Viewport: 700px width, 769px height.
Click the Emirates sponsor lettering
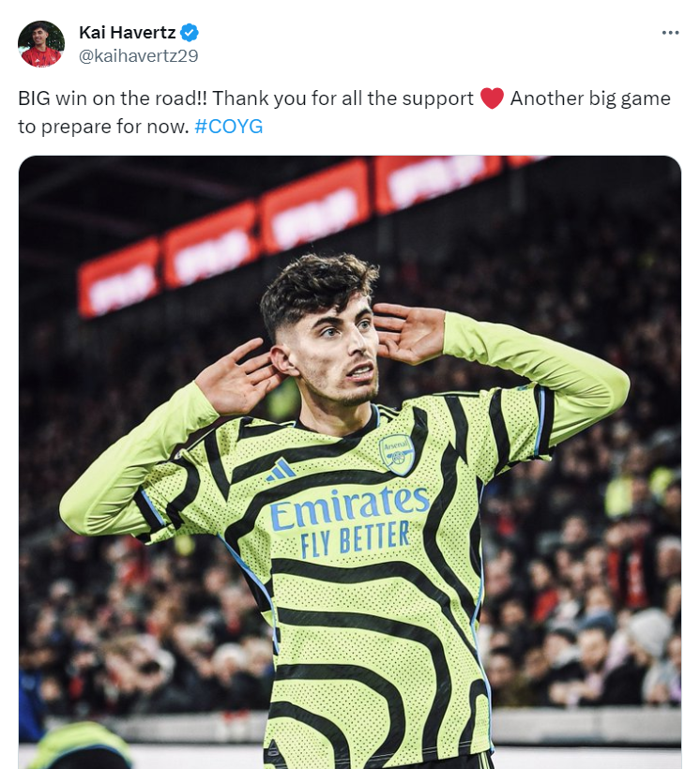(349, 507)
